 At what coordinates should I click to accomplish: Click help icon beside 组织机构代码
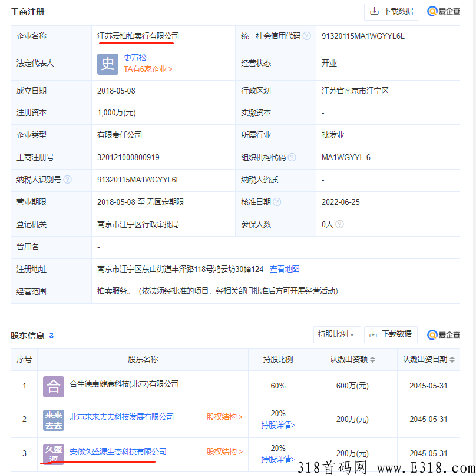click(292, 157)
